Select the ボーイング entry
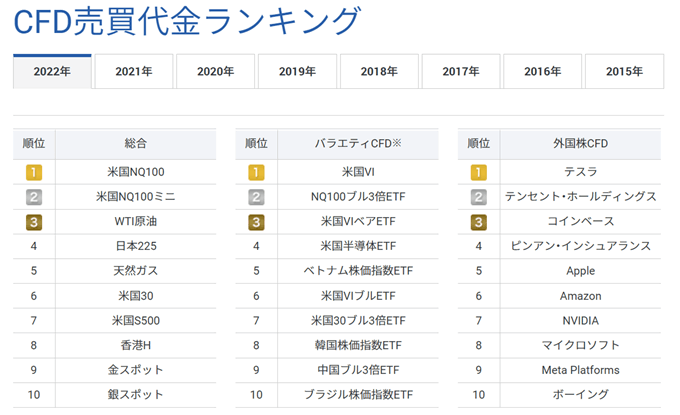 581,395
